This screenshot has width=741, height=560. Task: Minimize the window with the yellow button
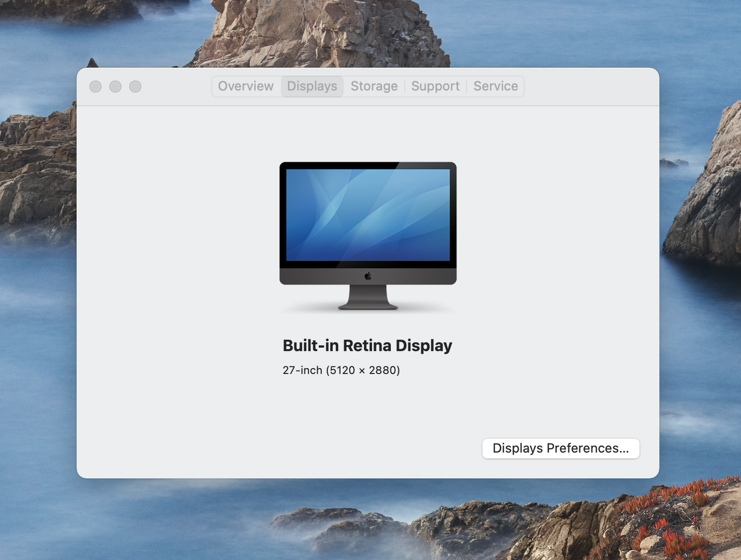tap(115, 86)
